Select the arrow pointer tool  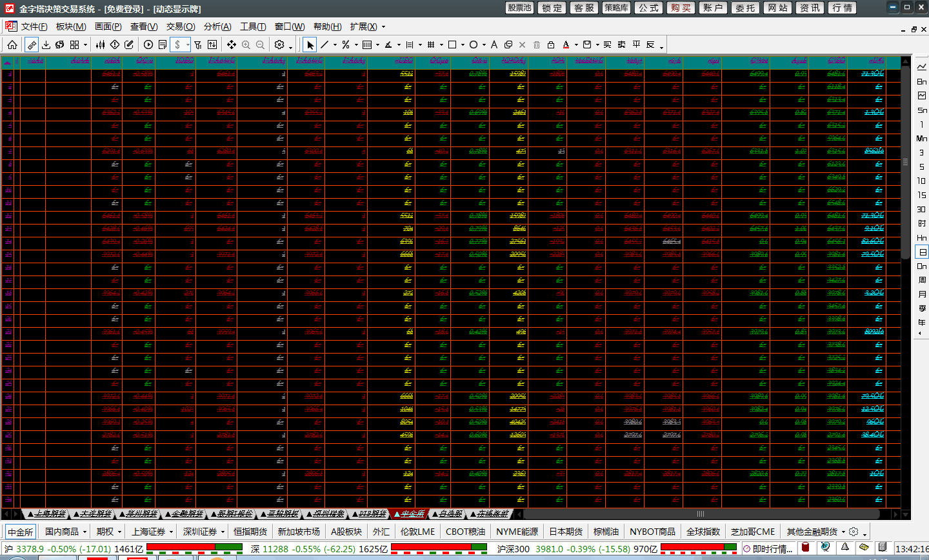310,45
